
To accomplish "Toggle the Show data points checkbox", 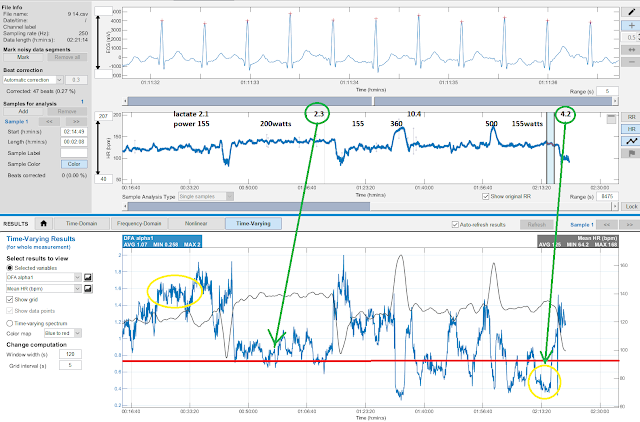I will 10,311.
